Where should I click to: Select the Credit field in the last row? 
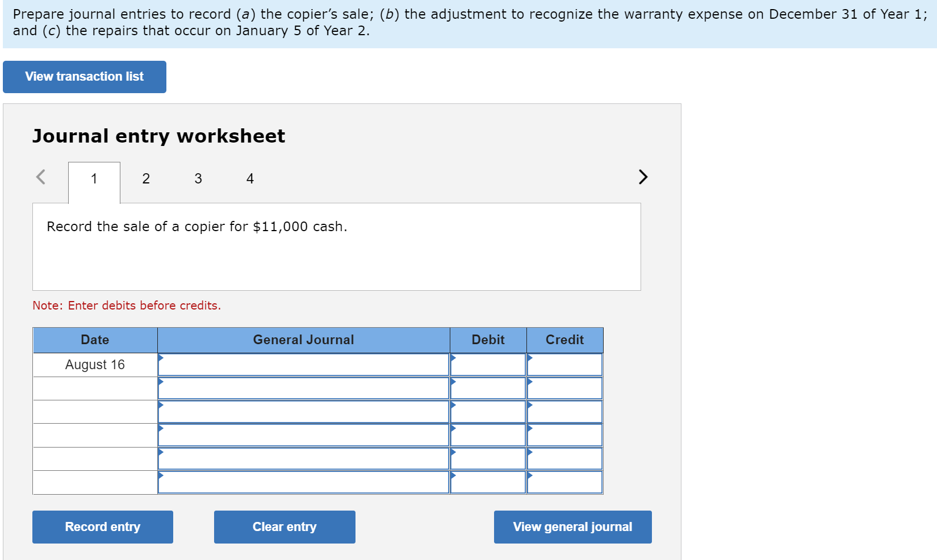[x=565, y=482]
